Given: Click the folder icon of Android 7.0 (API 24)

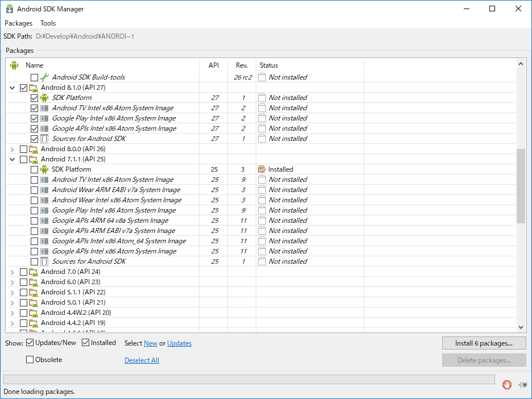Looking at the screenshot, I should click(33, 272).
